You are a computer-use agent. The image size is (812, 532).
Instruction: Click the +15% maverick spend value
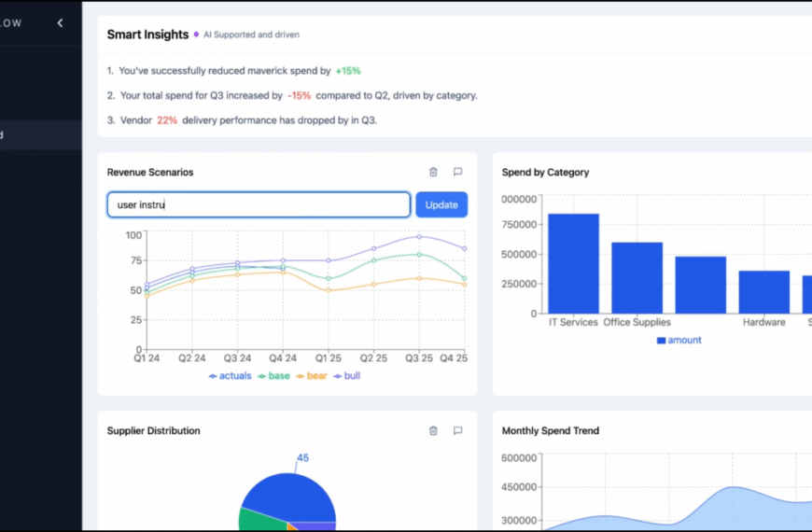348,71
